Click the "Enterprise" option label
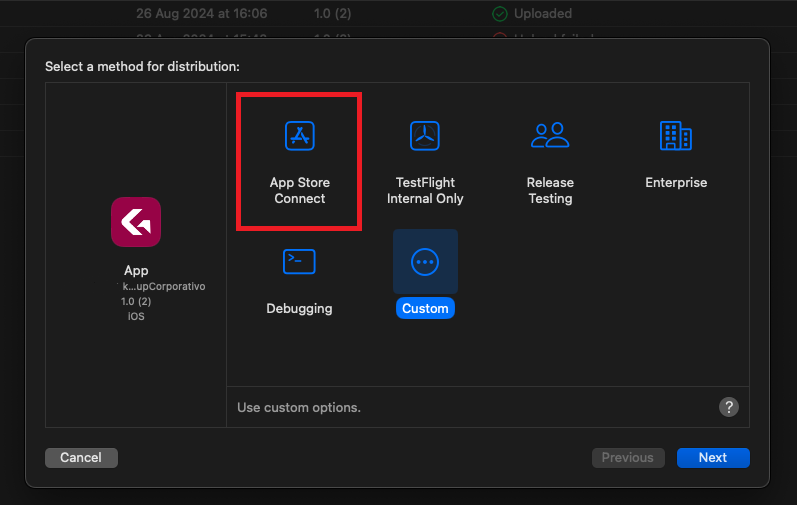 [x=676, y=182]
